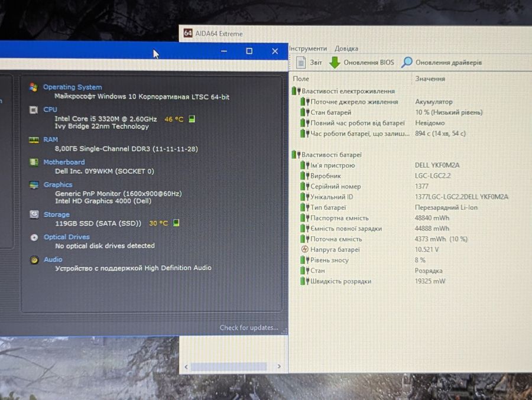Click the SSD temperature indicator icon

point(176,223)
